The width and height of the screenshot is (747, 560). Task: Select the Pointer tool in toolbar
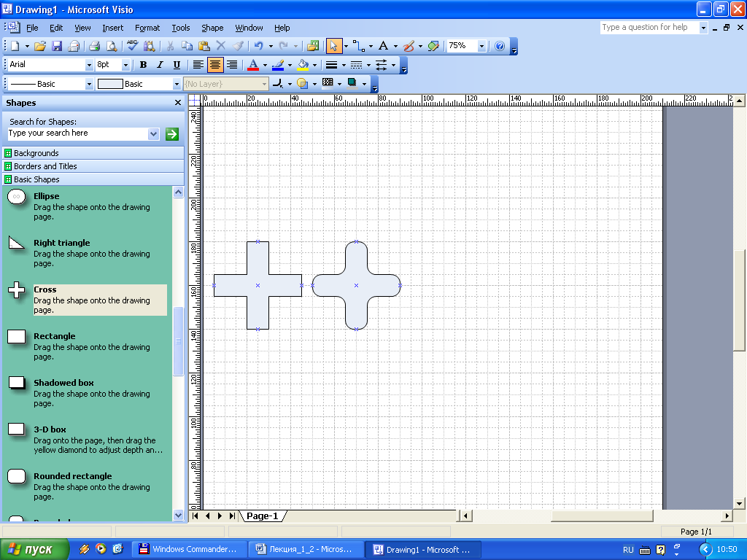click(x=333, y=46)
